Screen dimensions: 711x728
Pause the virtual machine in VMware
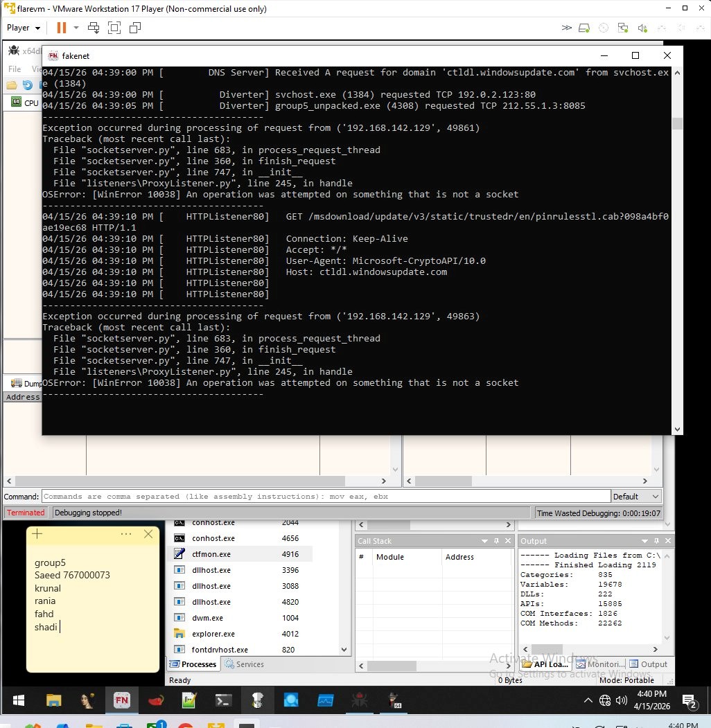click(x=61, y=28)
